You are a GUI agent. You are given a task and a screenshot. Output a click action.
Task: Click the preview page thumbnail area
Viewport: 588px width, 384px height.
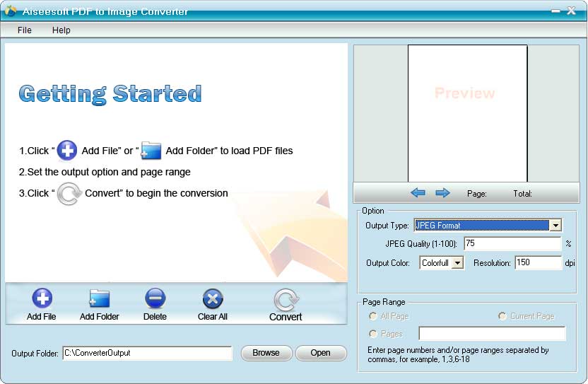tap(467, 113)
